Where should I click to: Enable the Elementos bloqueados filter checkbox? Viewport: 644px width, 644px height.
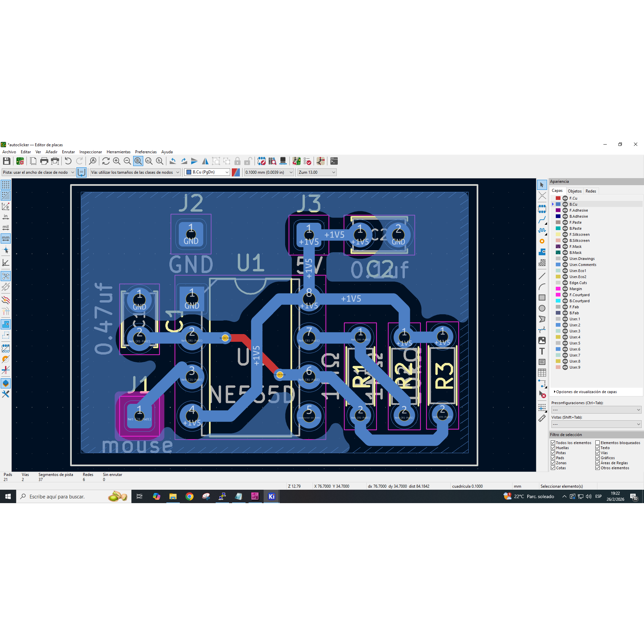(x=597, y=443)
